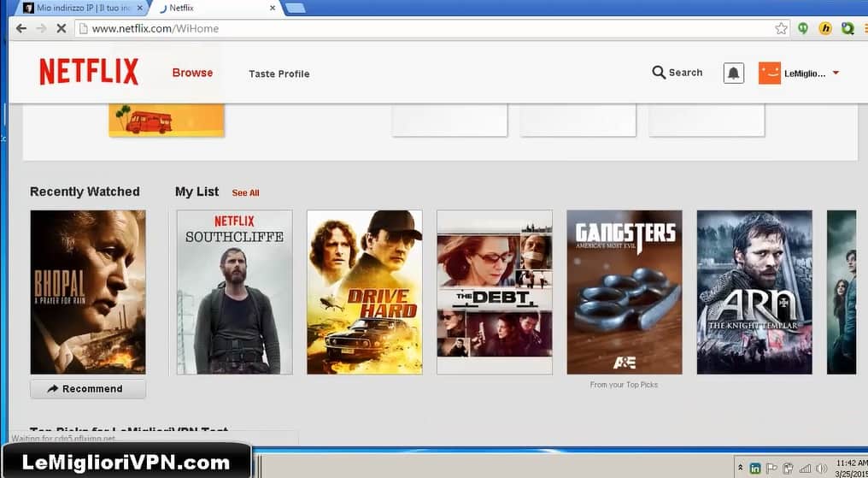Click 'From your Top Picks' caption

[624, 385]
